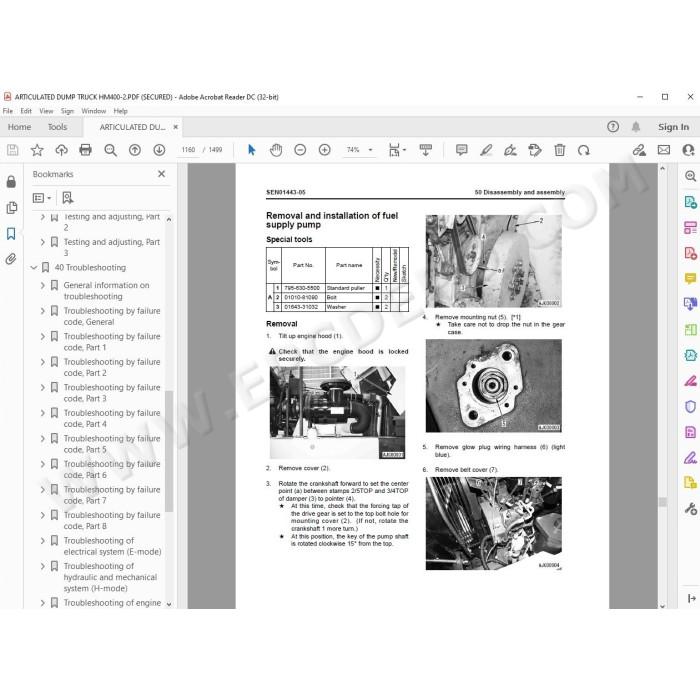
Task: Open the Window menu
Action: (x=94, y=111)
